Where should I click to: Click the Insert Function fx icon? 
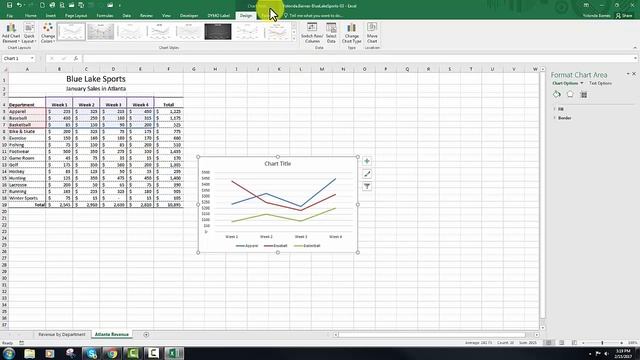(x=76, y=58)
